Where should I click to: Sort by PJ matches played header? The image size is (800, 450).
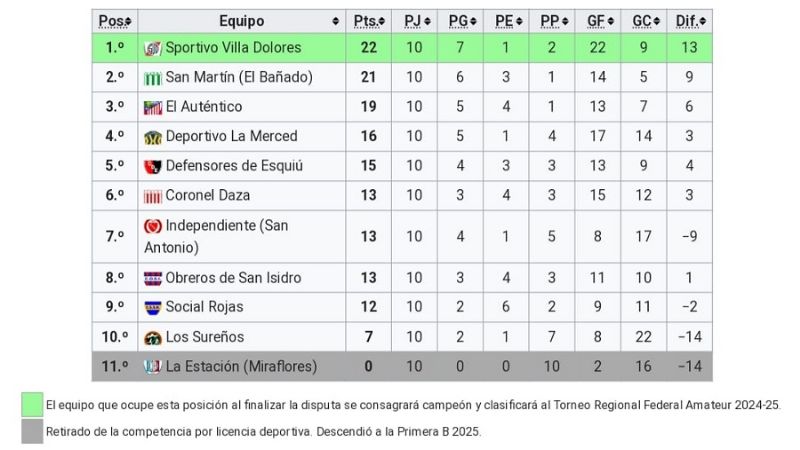(415, 20)
